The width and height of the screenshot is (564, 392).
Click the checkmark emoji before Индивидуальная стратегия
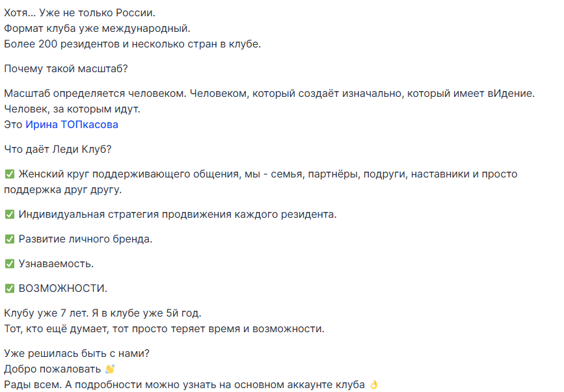coord(10,214)
